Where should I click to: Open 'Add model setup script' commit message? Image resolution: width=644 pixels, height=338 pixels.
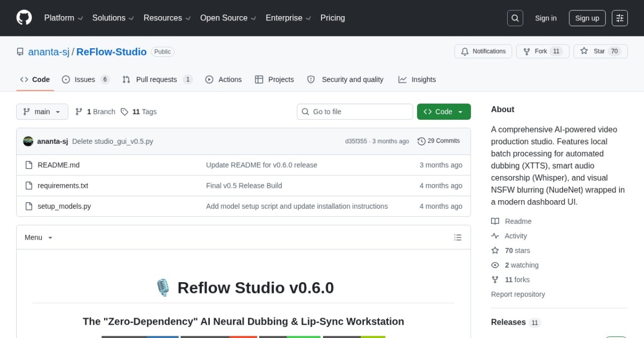point(297,206)
